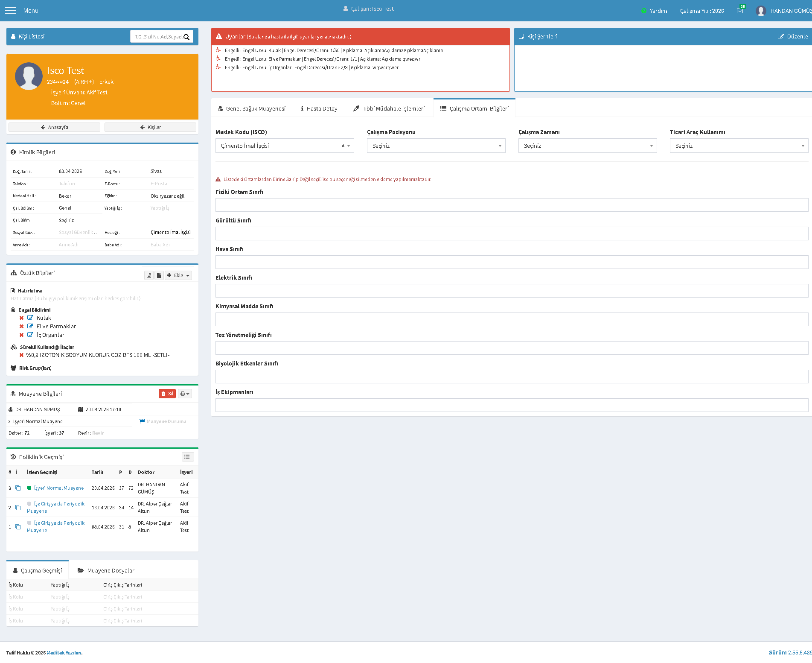Click the mail notifications envelope icon
Screen dimensions: 812x663
(740, 11)
